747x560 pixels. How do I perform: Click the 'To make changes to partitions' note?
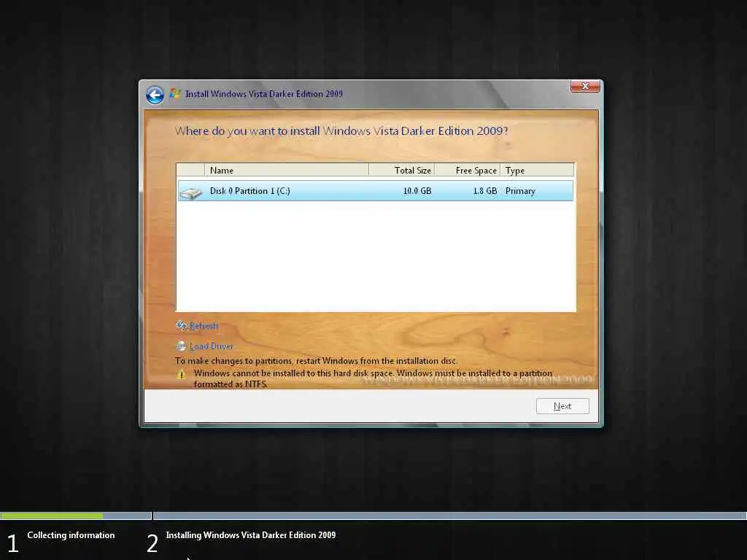tap(316, 360)
